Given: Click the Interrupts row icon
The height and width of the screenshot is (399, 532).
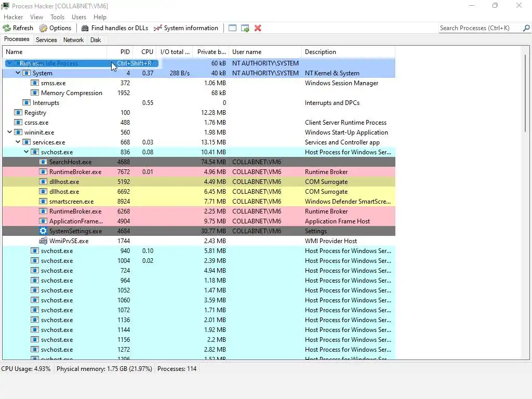Looking at the screenshot, I should point(26,102).
